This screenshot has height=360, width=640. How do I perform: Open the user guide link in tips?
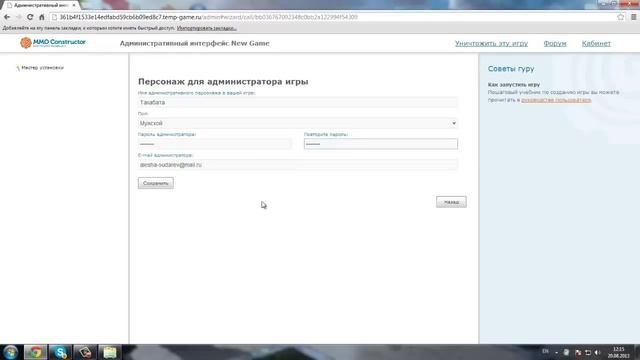point(556,100)
